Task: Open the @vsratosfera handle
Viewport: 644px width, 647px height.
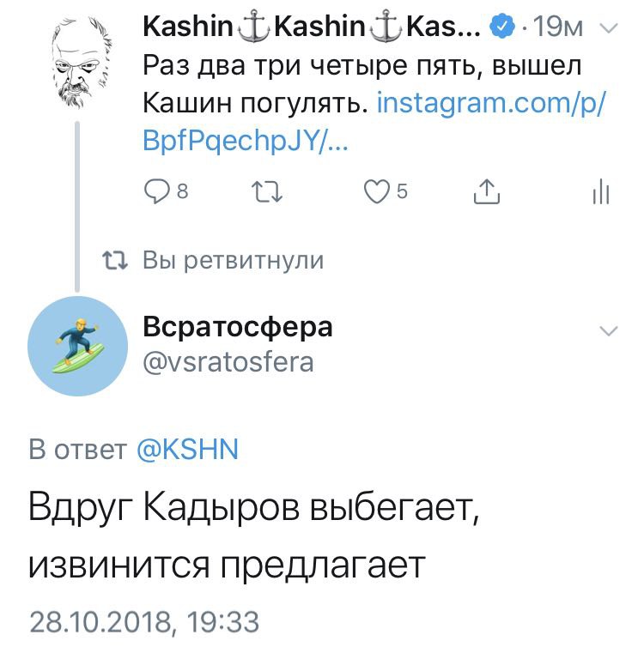Action: pyautogui.click(x=227, y=362)
